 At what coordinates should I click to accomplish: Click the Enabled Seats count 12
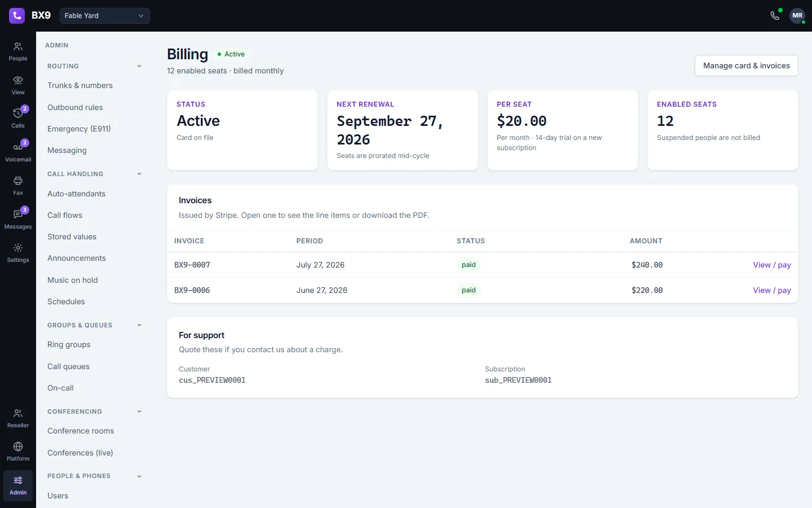665,121
